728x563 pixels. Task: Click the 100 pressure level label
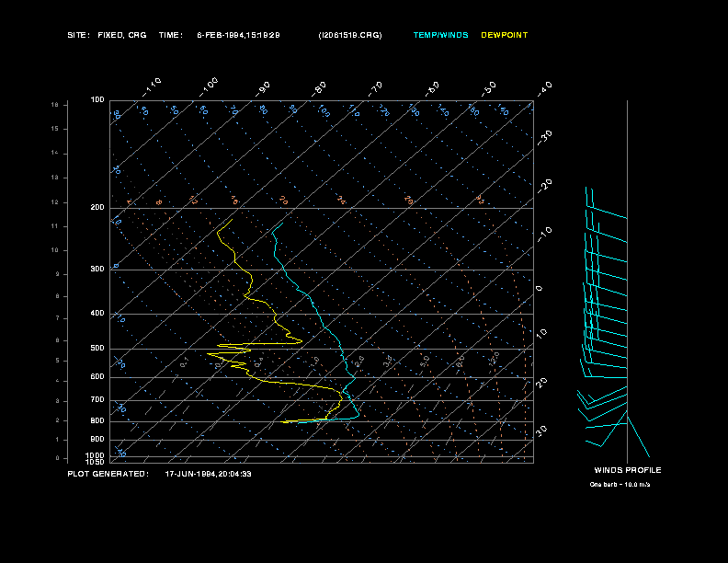coord(97,100)
